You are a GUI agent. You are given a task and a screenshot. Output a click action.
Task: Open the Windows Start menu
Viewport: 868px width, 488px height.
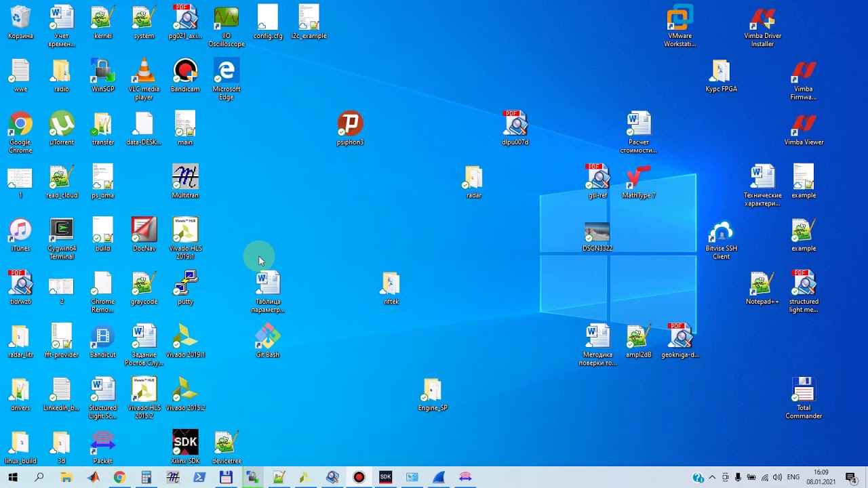13,477
